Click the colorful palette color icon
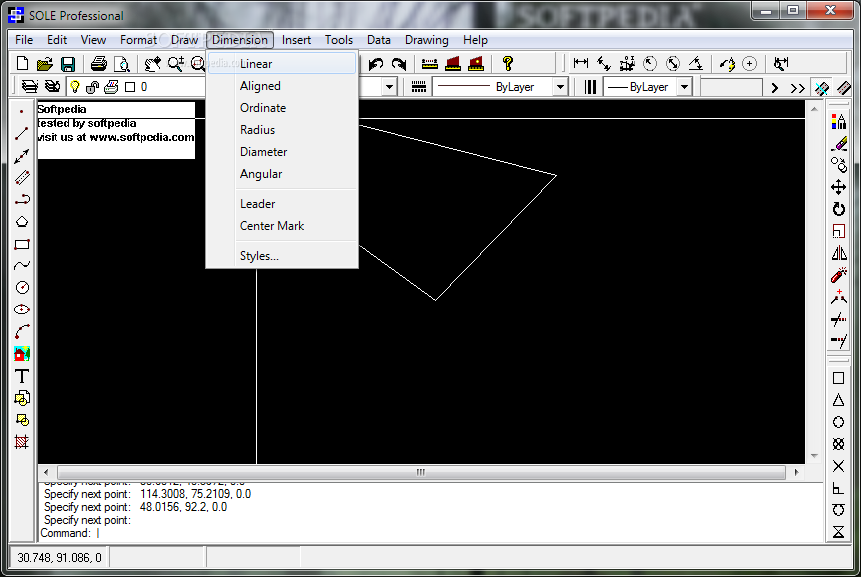Screen dimensions: 861x577 coord(838,121)
